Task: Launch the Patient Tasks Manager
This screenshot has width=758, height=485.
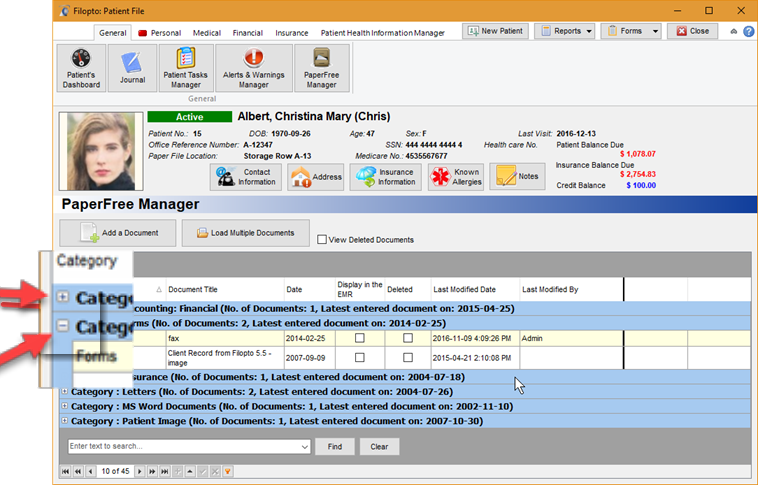Action: [186, 68]
